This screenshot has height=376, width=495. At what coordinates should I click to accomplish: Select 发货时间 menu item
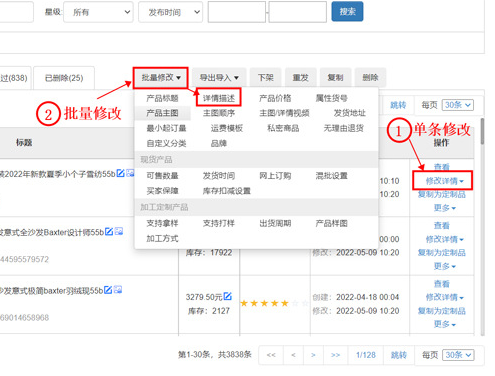(x=219, y=176)
